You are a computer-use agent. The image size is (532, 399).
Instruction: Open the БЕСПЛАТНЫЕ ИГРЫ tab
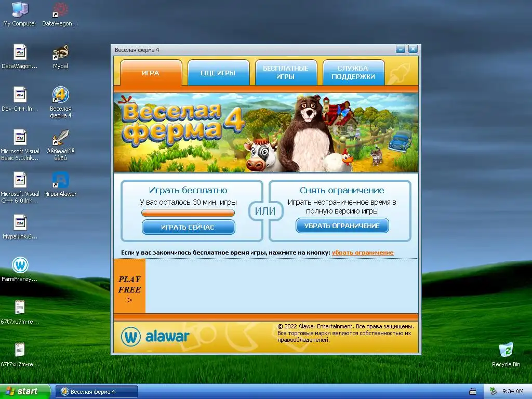coord(286,73)
